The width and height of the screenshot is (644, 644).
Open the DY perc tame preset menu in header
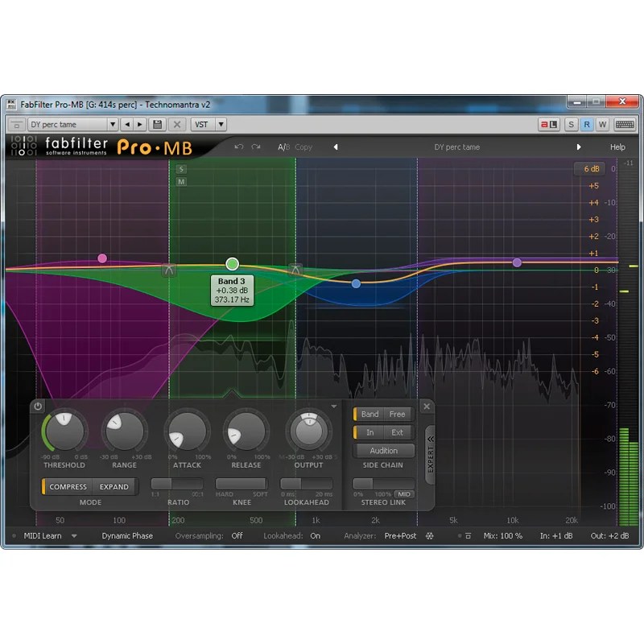coord(456,147)
